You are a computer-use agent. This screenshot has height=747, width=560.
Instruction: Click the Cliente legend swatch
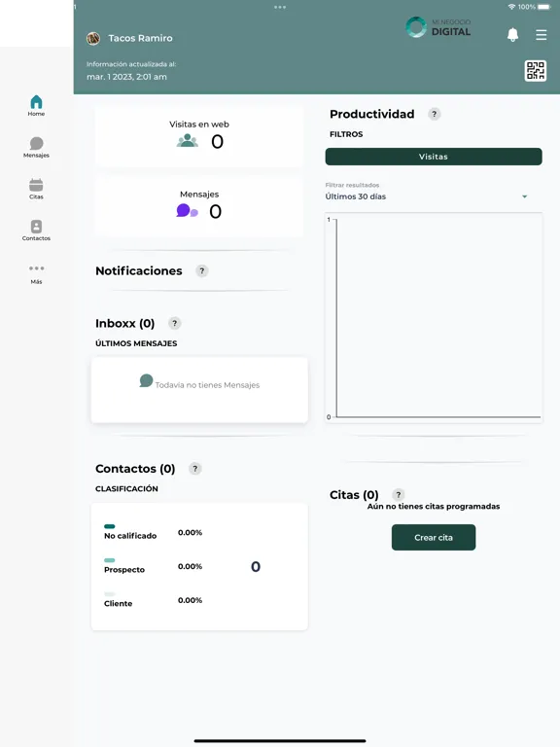pos(110,594)
